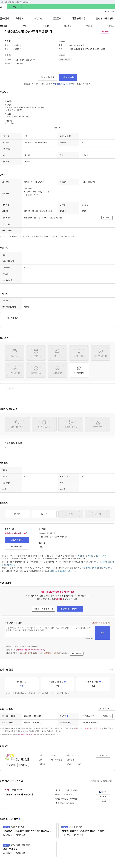Click 고용24 입사지원 under 접수 마감일
The height and width of the screenshot is (868, 115).
(x=17, y=540)
